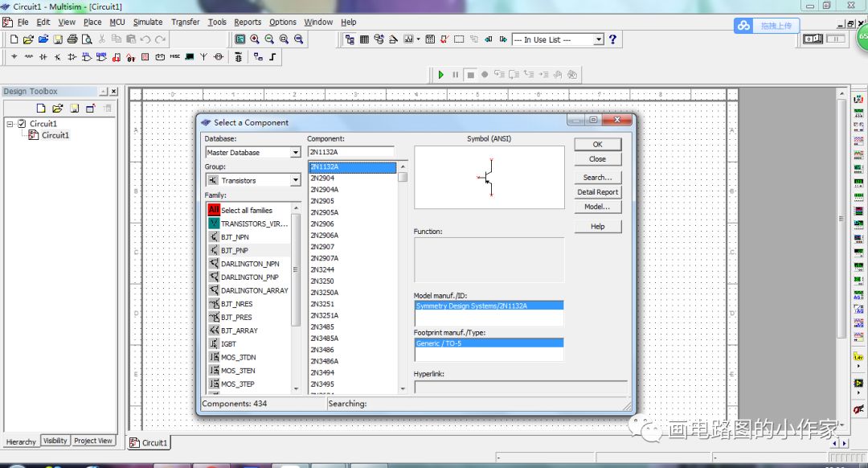
Task: Pause the simulation
Action: 456,75
